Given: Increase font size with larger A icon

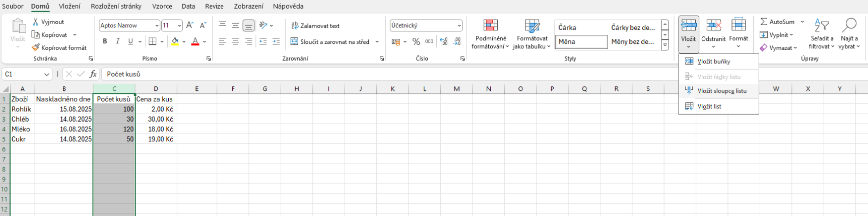Looking at the screenshot, I should [190, 25].
